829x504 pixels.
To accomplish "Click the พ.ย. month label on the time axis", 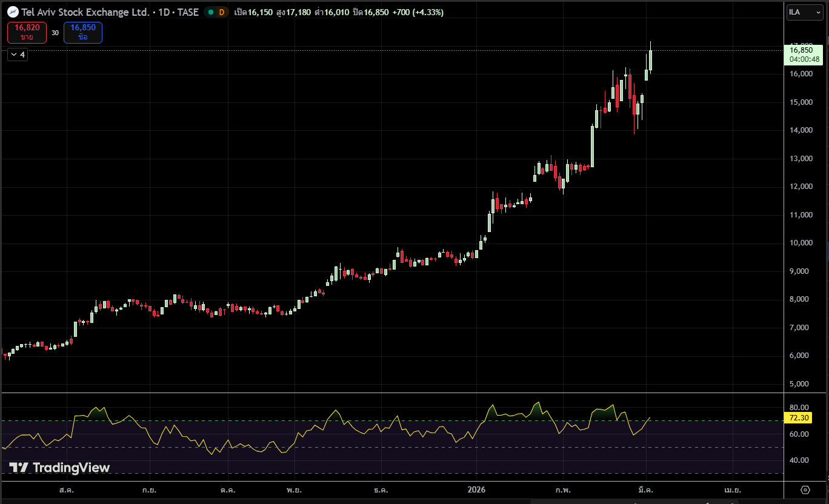I will (x=295, y=489).
